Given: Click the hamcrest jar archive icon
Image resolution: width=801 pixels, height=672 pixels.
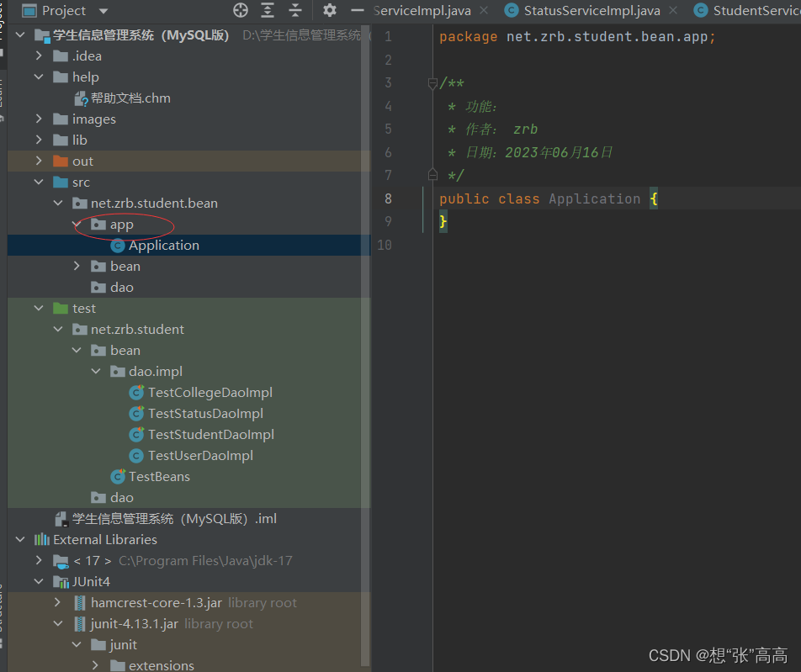Looking at the screenshot, I should [80, 602].
